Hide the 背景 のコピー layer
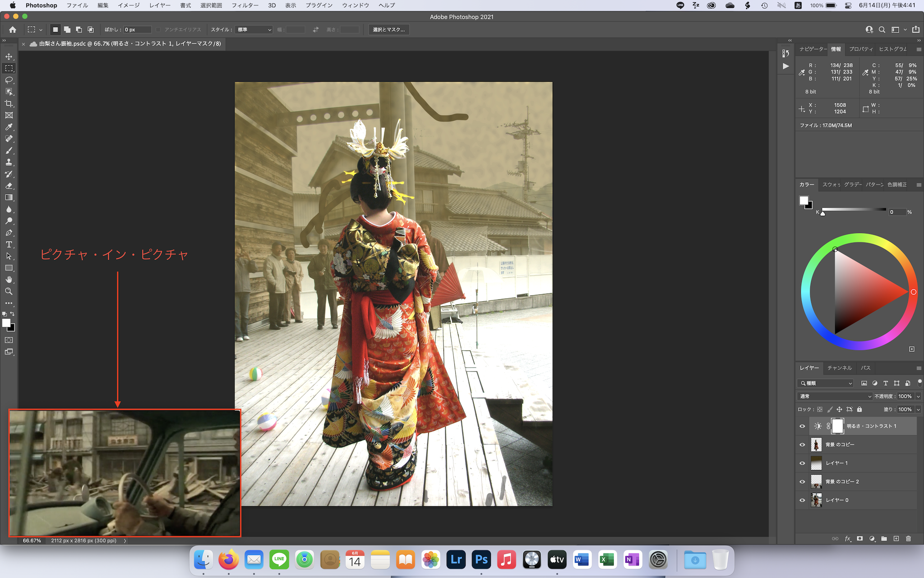 (802, 445)
